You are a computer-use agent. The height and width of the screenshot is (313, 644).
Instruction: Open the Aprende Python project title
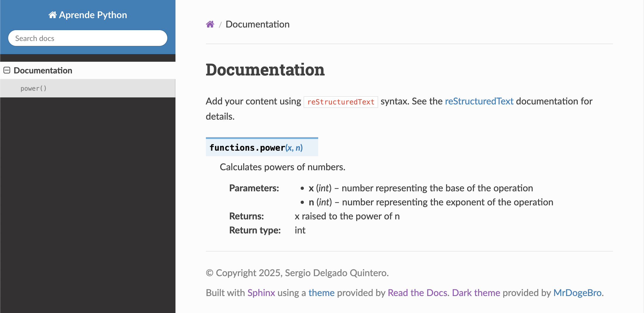(x=93, y=15)
